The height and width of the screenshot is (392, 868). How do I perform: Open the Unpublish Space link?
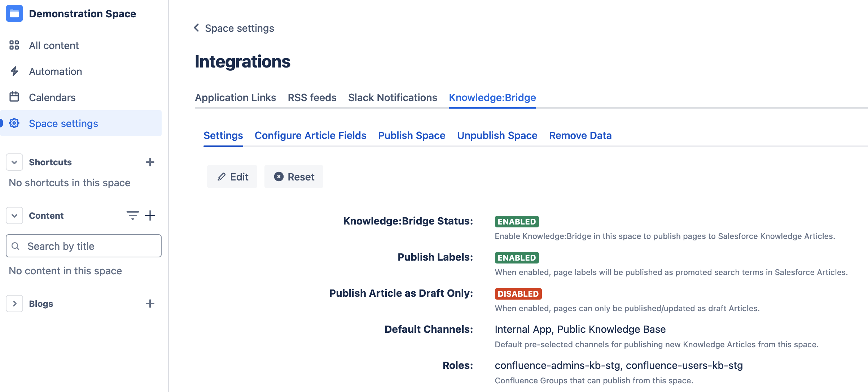(x=497, y=135)
